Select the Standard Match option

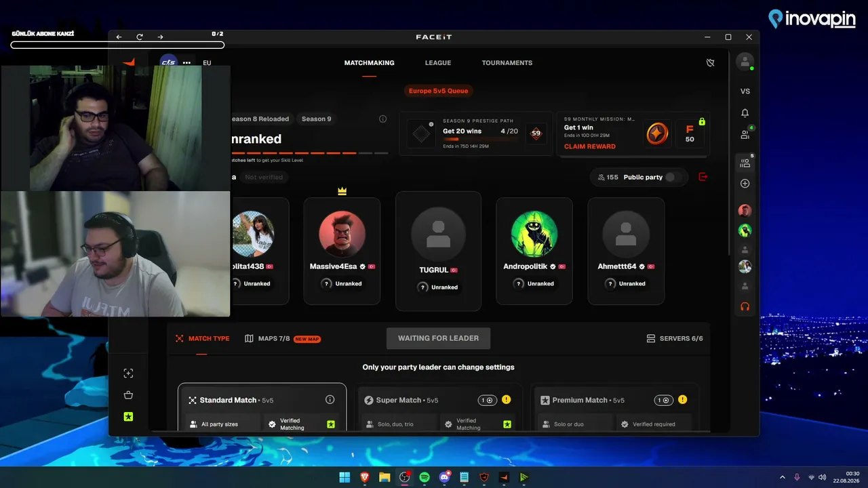tap(262, 407)
